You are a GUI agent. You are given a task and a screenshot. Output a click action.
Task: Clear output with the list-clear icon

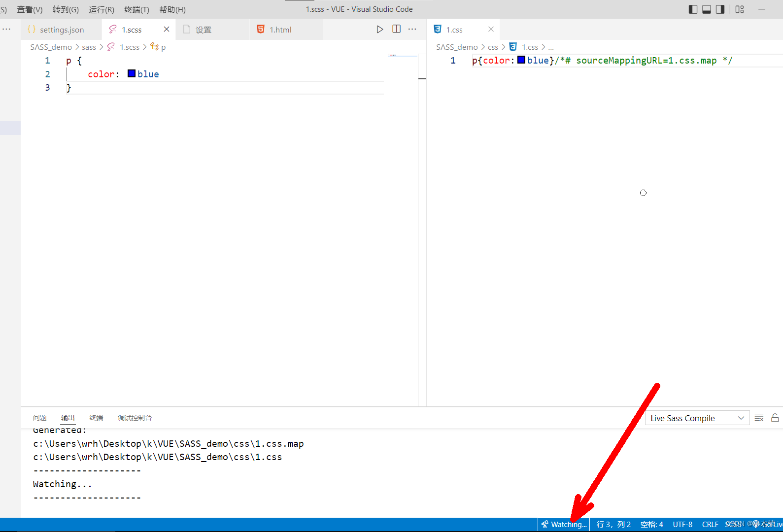click(x=759, y=418)
